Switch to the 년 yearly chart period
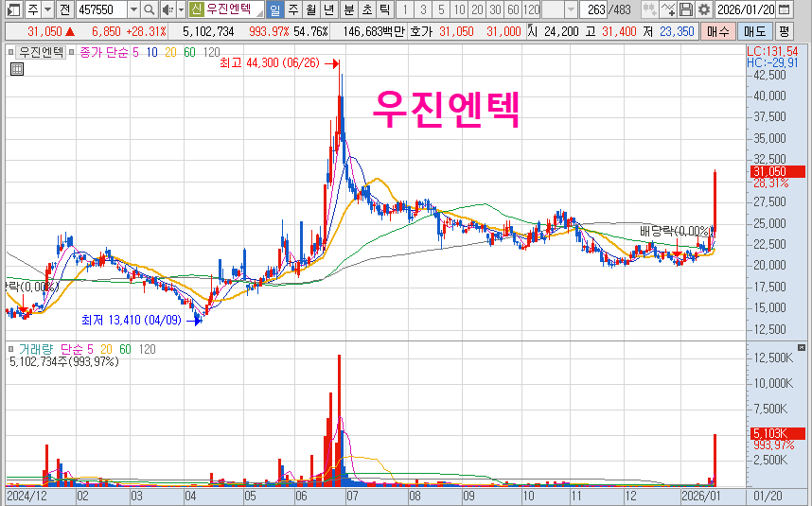Viewport: 812px width, 506px height. pos(328,9)
